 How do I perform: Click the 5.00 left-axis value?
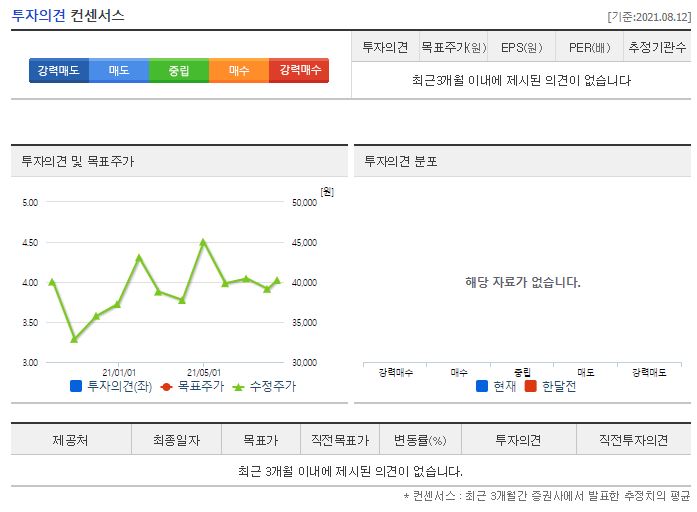tap(30, 202)
